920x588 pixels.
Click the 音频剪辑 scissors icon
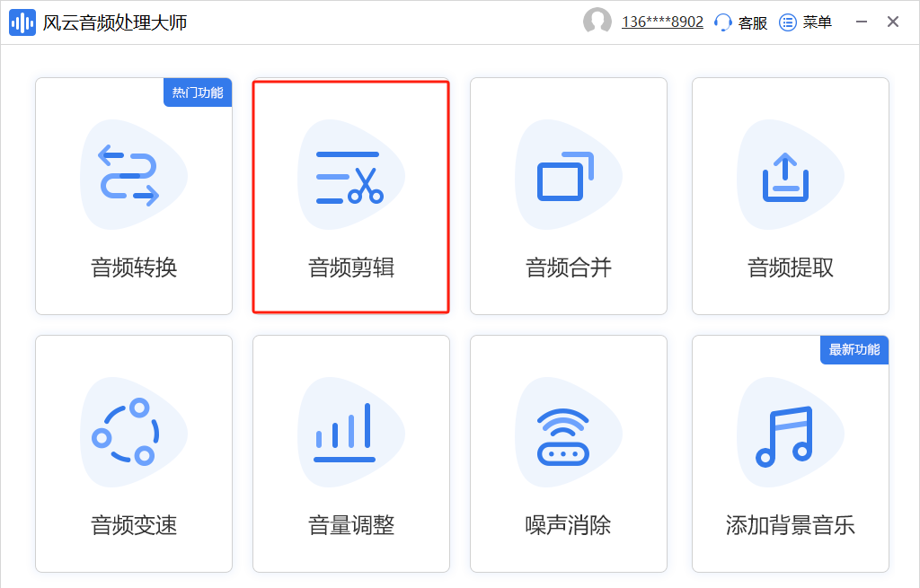[349, 178]
